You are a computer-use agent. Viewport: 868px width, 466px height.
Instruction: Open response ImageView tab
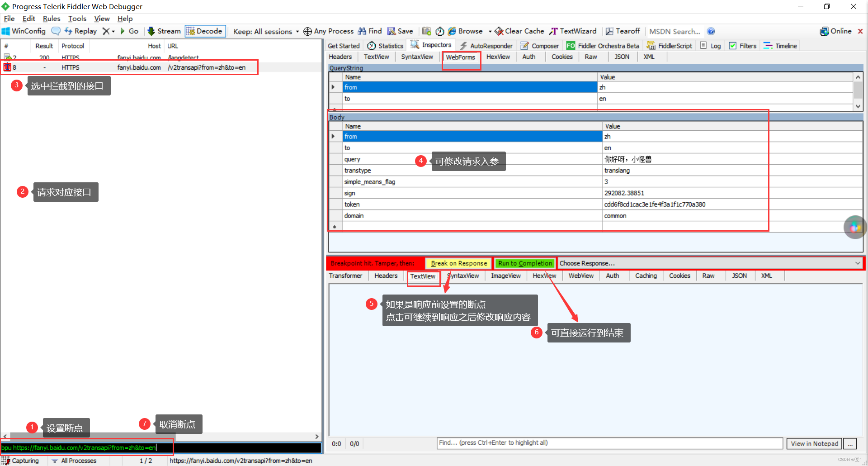[x=506, y=276]
